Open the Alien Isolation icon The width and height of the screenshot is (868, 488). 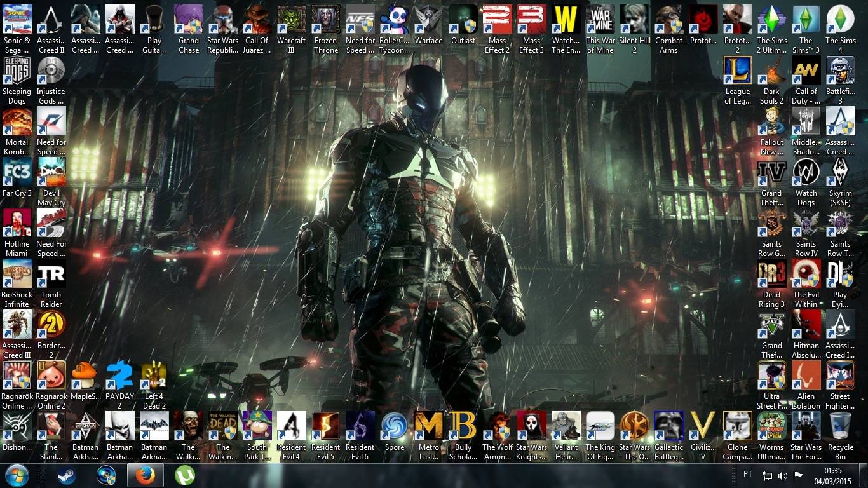pos(806,375)
